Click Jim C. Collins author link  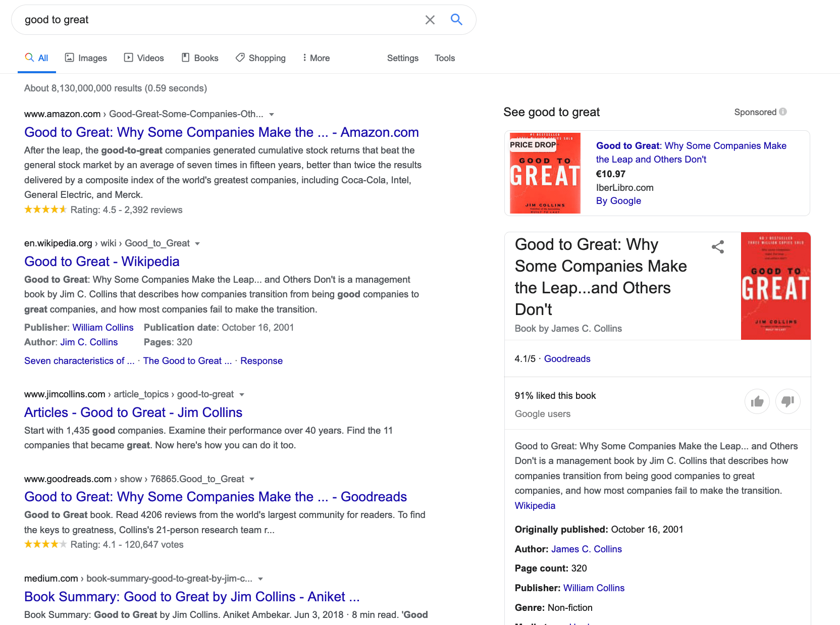89,342
